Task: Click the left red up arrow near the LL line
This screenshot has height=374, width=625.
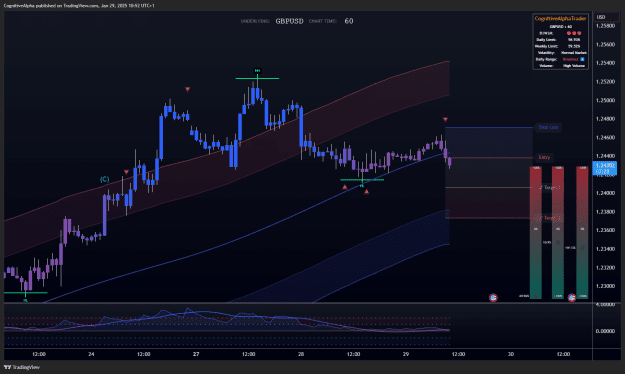Action: (345, 187)
